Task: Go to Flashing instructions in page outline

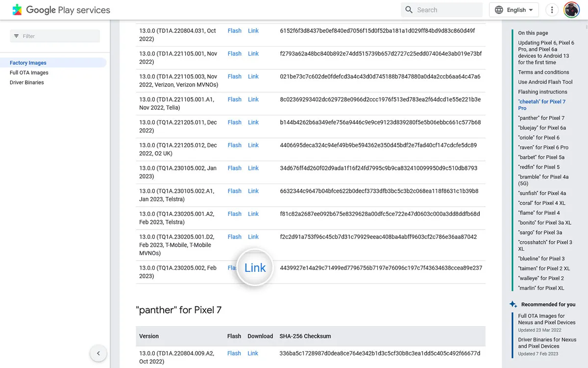Action: point(542,92)
